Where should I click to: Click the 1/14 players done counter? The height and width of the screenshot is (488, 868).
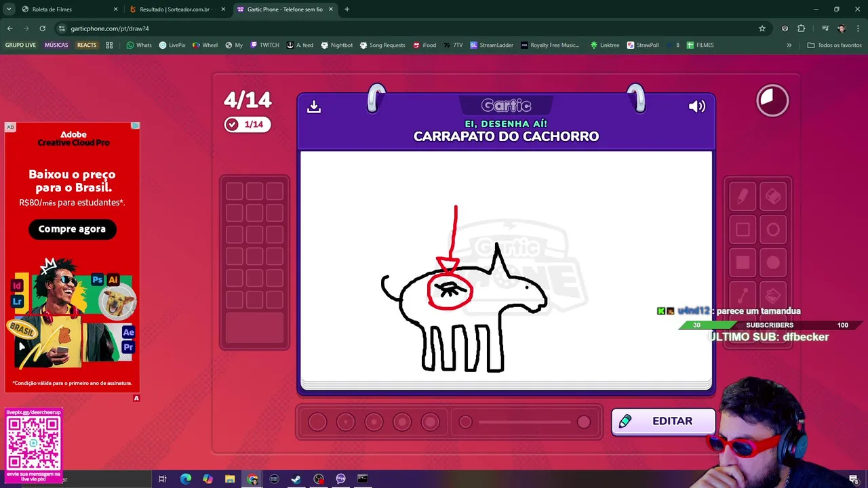[248, 124]
